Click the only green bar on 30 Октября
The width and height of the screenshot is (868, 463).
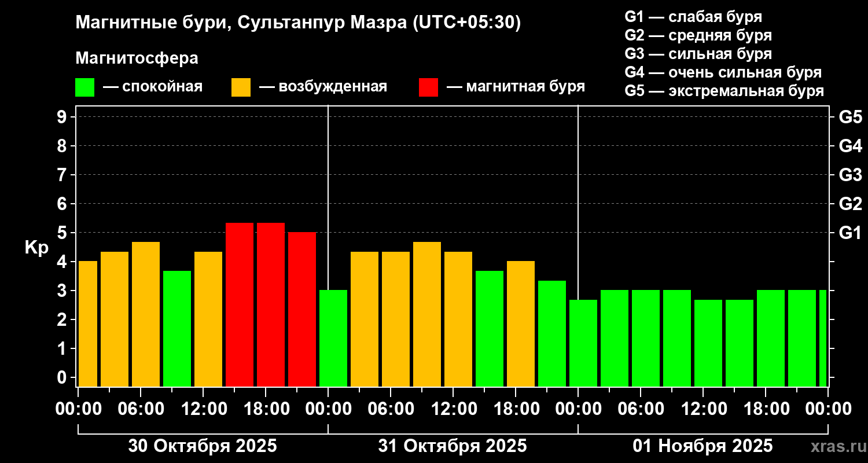click(x=177, y=329)
